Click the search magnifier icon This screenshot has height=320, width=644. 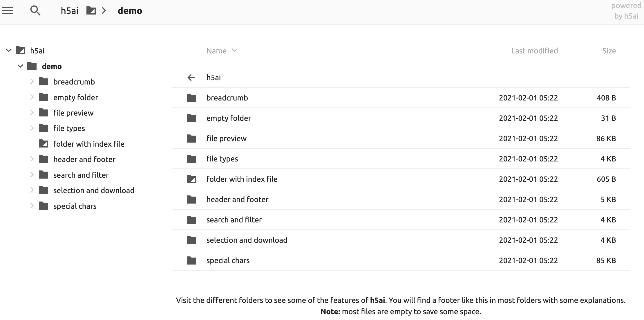pyautogui.click(x=35, y=11)
